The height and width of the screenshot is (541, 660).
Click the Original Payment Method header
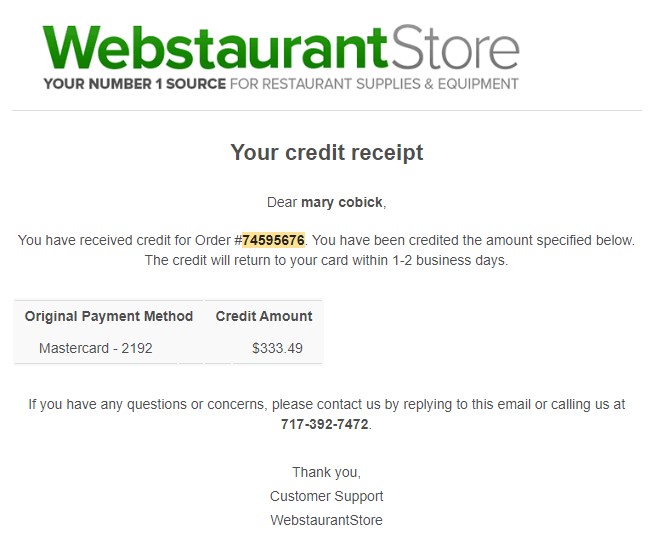click(109, 316)
